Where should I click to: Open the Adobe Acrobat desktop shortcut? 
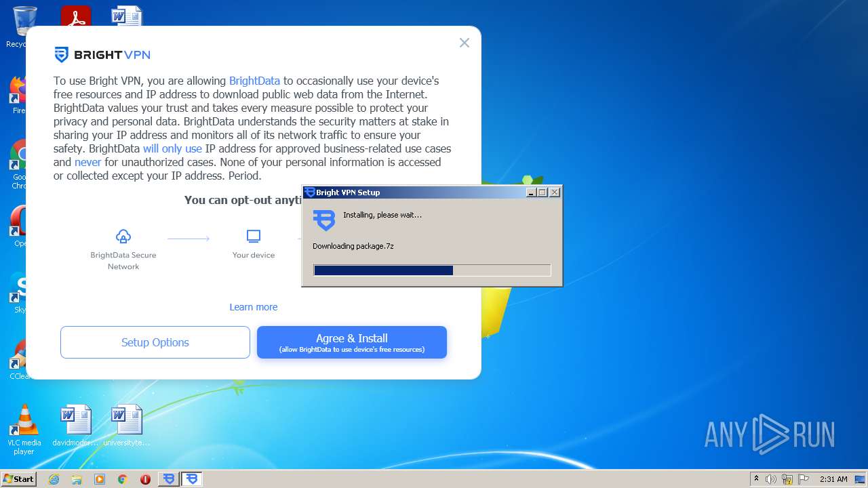[x=76, y=16]
